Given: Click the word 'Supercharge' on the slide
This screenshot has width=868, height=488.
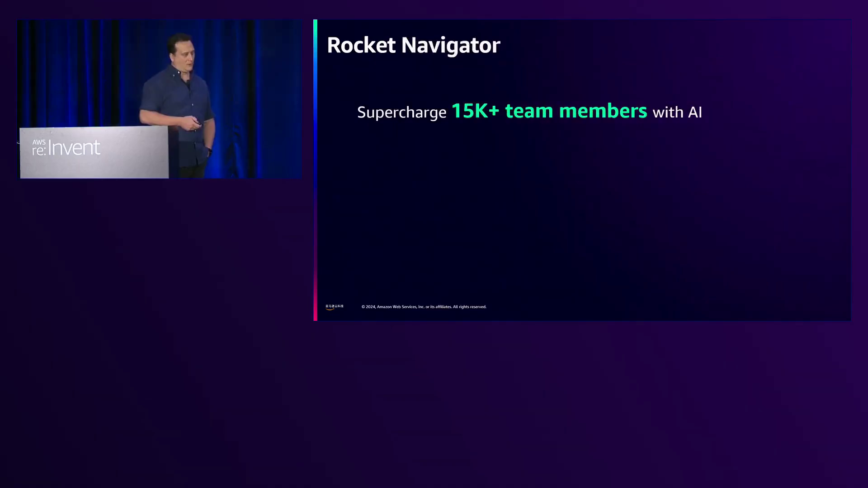Looking at the screenshot, I should pyautogui.click(x=401, y=113).
